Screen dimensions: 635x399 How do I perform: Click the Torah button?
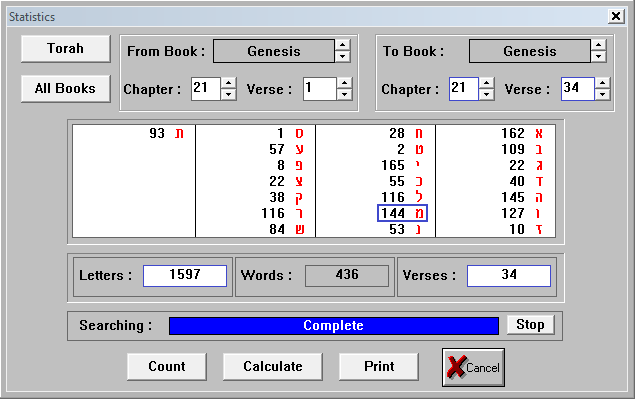[66, 49]
